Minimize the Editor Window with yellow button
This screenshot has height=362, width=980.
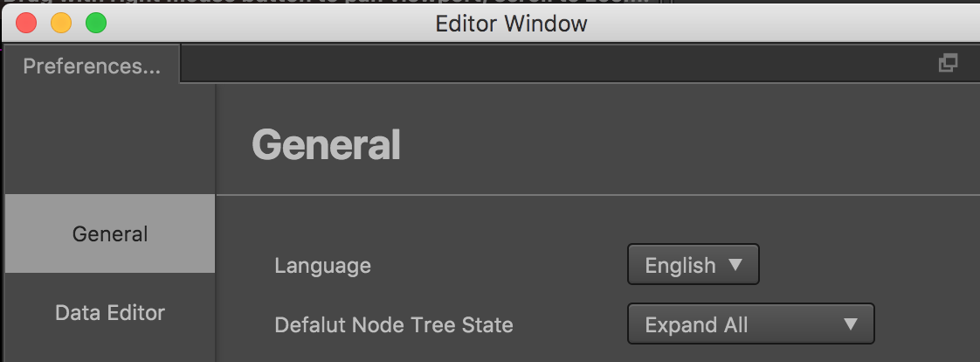pyautogui.click(x=61, y=24)
